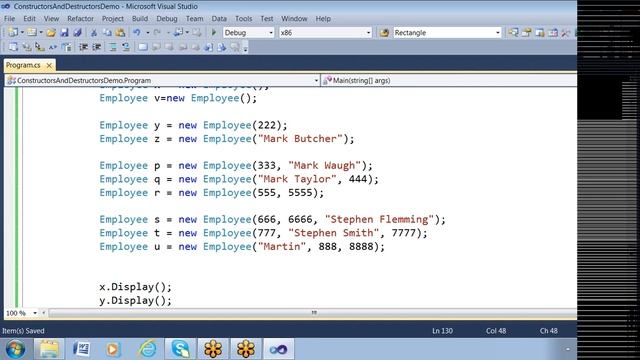The image size is (640, 360).
Task: Open Solution Explorer from the toolbar icon
Action: point(513,33)
